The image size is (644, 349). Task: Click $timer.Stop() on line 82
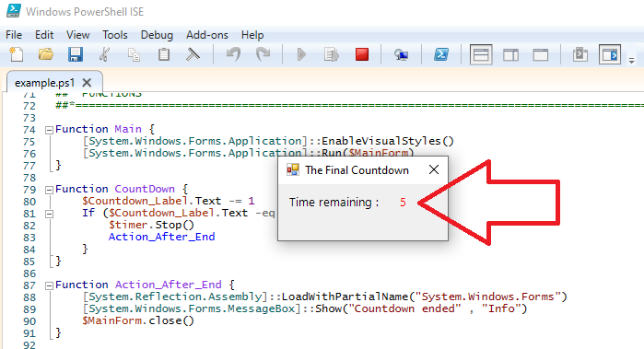pyautogui.click(x=151, y=225)
